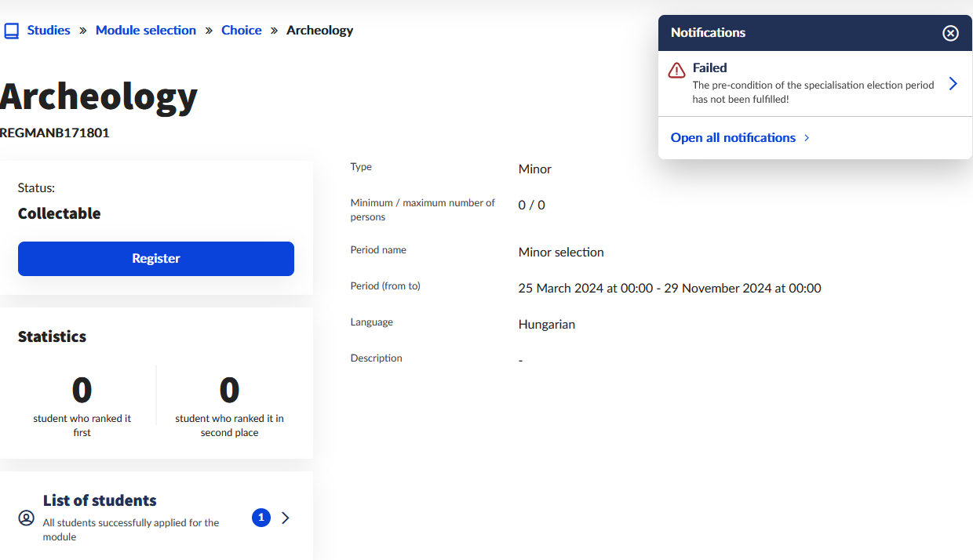
Task: Click the blue badge showing 1 student
Action: (x=261, y=518)
